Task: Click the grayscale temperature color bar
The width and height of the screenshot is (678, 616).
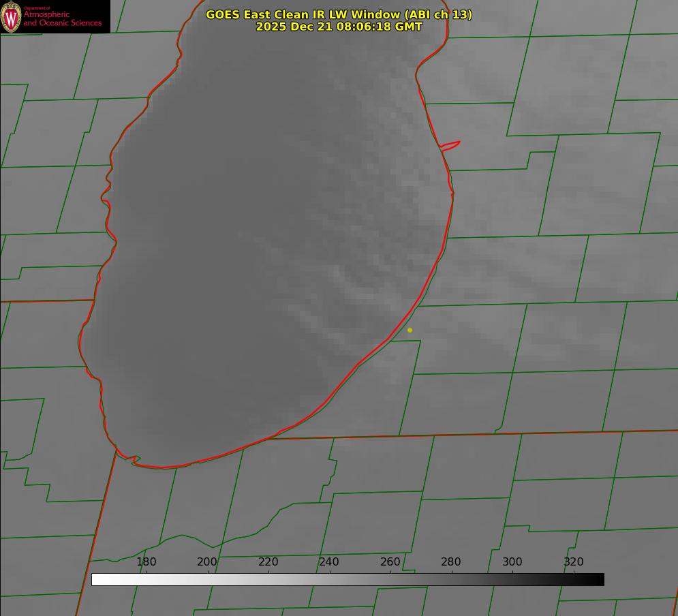Action: point(348,580)
